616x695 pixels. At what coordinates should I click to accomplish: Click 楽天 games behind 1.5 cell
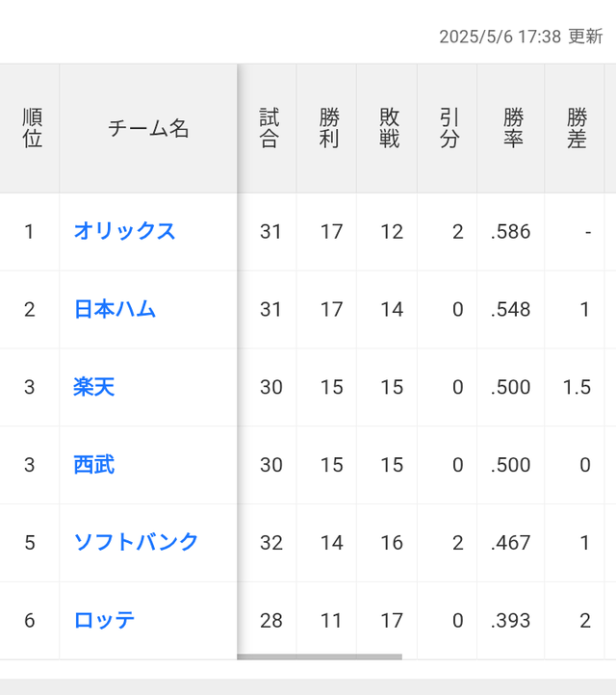point(575,387)
